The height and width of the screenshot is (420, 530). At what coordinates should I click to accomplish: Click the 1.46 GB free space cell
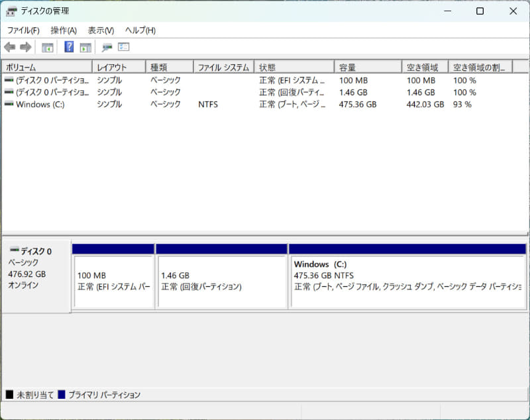pyautogui.click(x=421, y=92)
